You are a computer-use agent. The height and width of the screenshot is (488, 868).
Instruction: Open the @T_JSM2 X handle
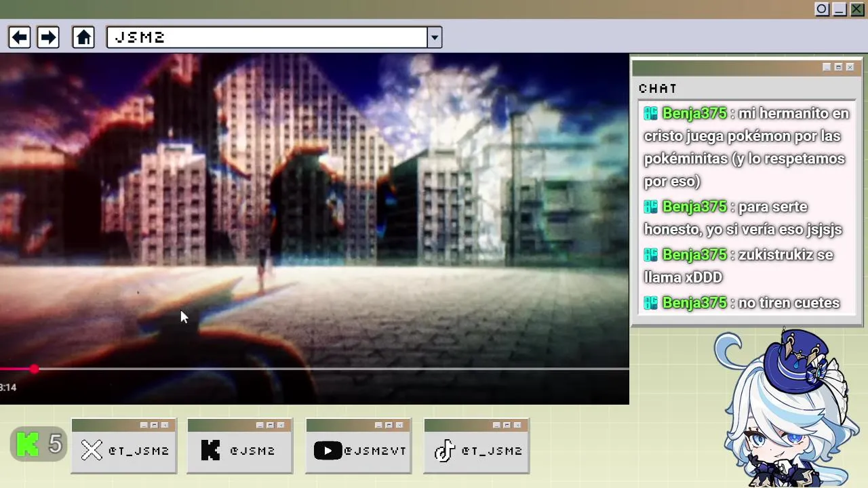tap(138, 451)
